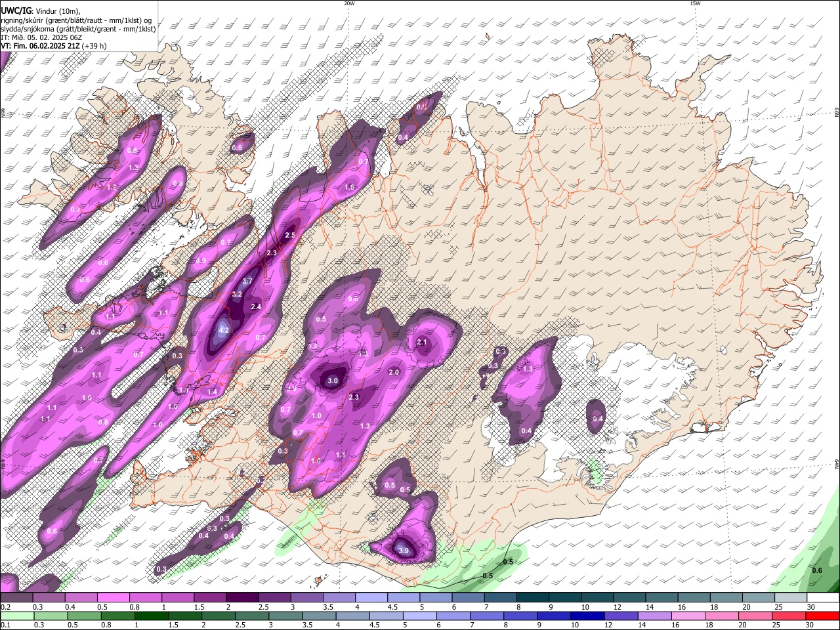The image size is (840, 630).
Task: Click the 15W longitude label
Action: [695, 3]
